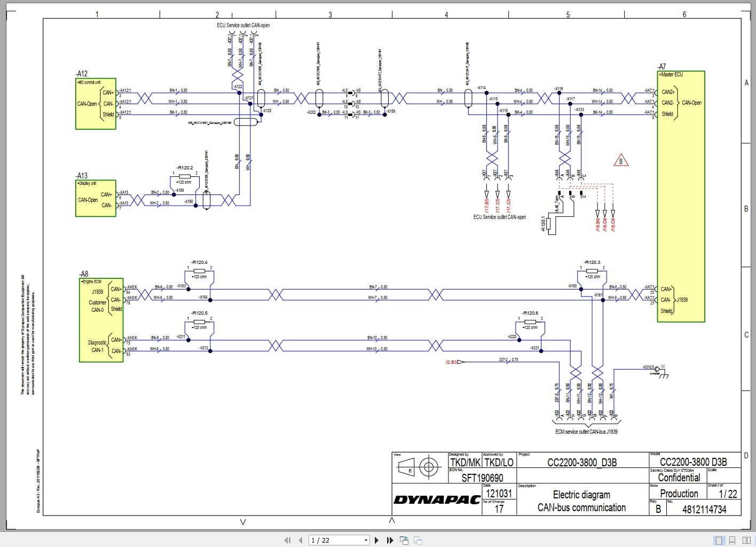Click the 'Confidential' secrecy class text

[679, 478]
